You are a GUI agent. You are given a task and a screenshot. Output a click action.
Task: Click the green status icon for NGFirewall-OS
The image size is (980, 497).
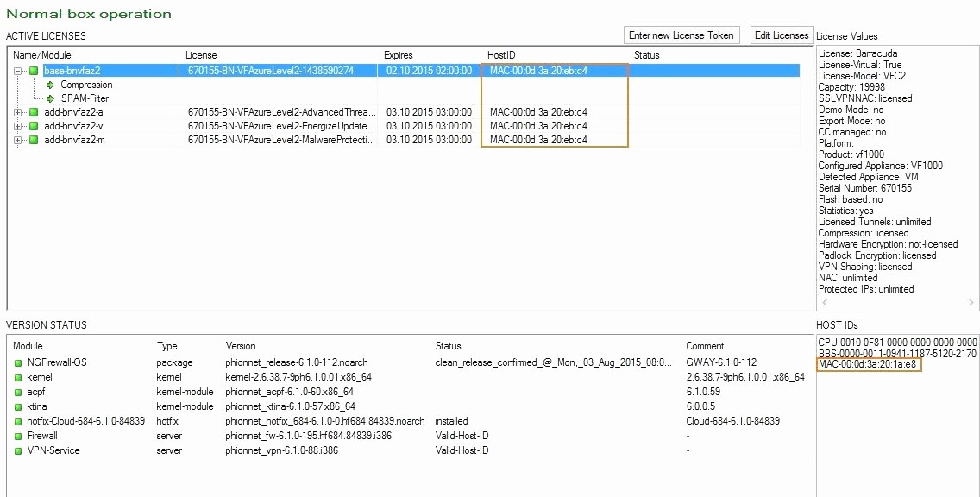18,362
